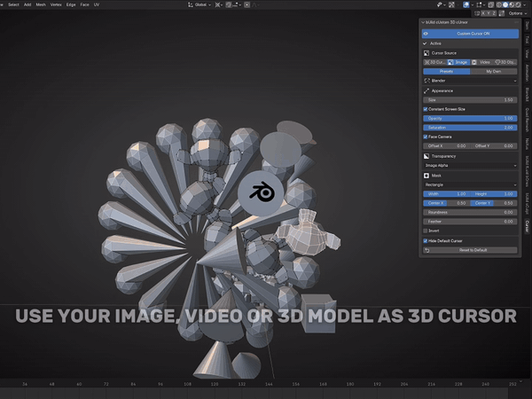
Task: Switch to material preview shading
Action: coord(512,4)
